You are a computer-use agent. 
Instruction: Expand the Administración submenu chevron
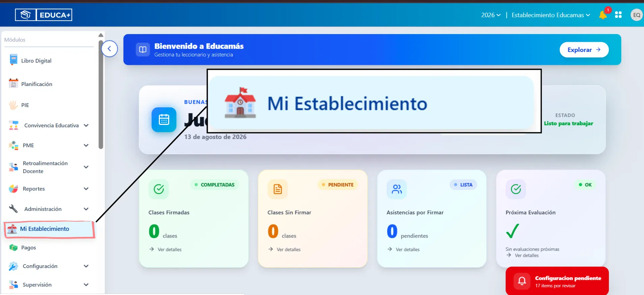click(x=86, y=209)
